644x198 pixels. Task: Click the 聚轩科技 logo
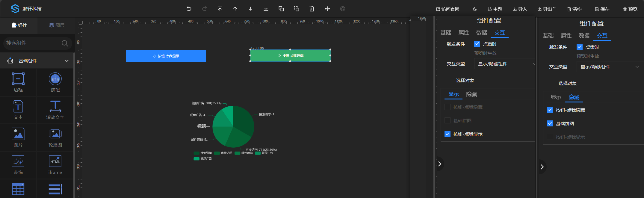point(26,9)
